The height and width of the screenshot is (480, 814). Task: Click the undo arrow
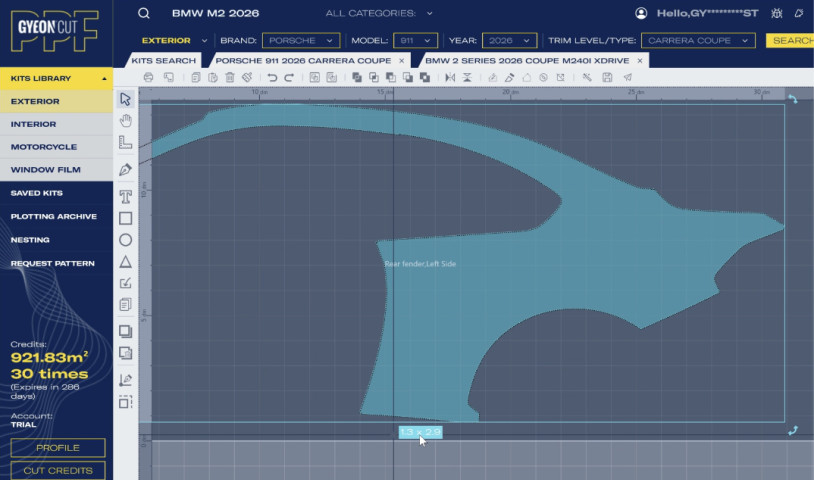tap(272, 77)
